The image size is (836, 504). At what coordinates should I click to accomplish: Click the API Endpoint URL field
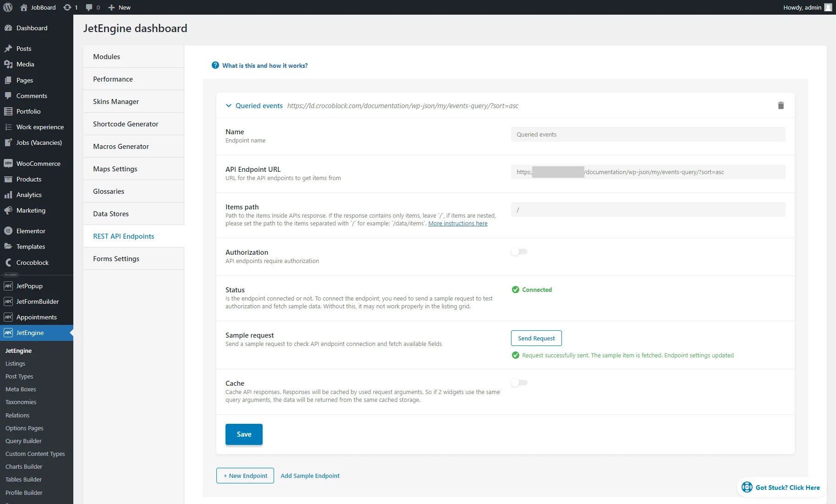click(x=648, y=172)
